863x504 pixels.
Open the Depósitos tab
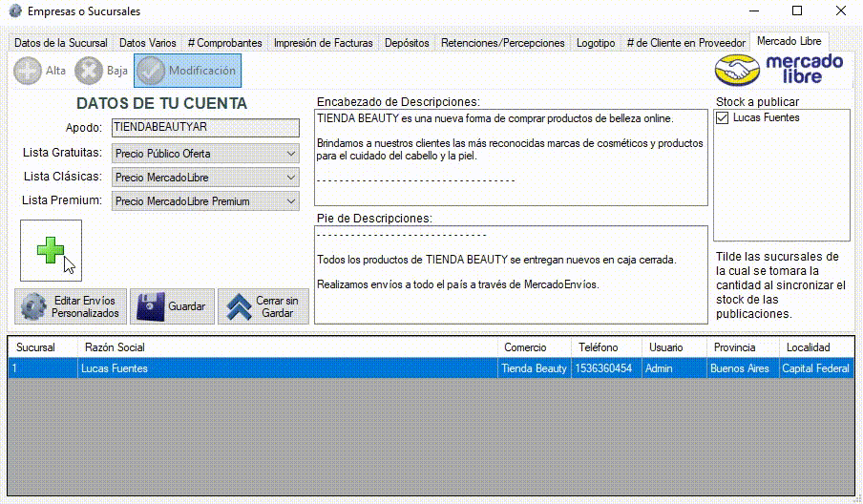pos(407,43)
